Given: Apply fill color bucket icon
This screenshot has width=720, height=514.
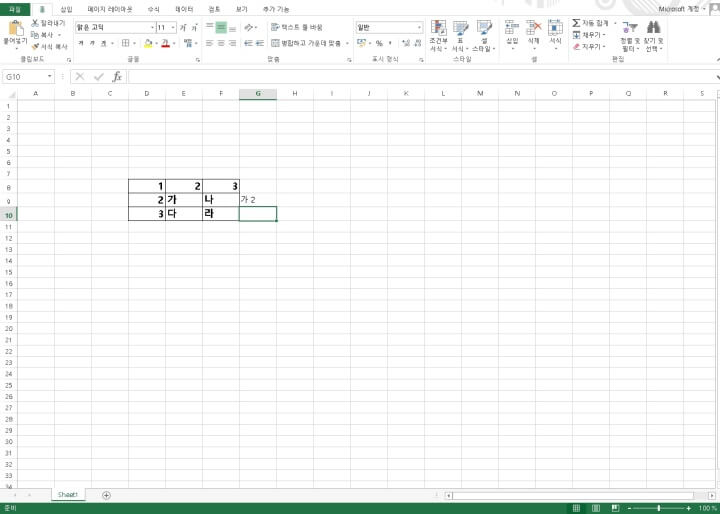Looking at the screenshot, I should (x=148, y=43).
